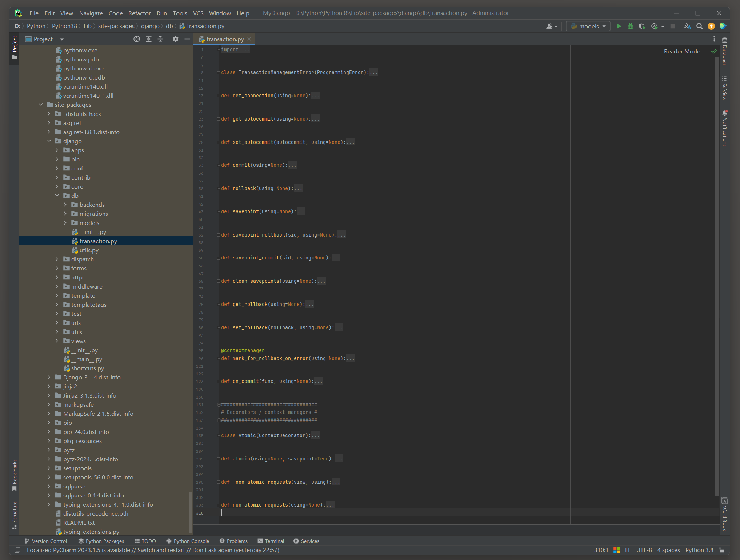Select opened file locate target icon

pyautogui.click(x=137, y=39)
